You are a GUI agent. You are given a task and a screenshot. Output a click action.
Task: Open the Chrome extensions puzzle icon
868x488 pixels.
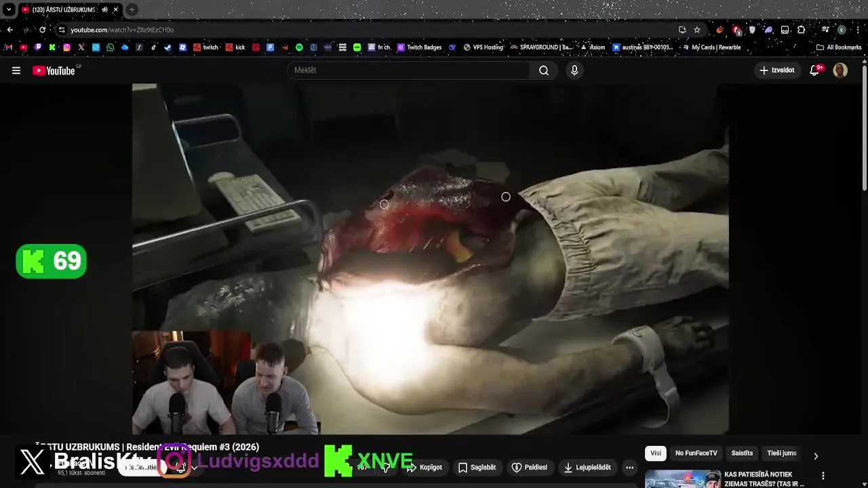point(801,30)
